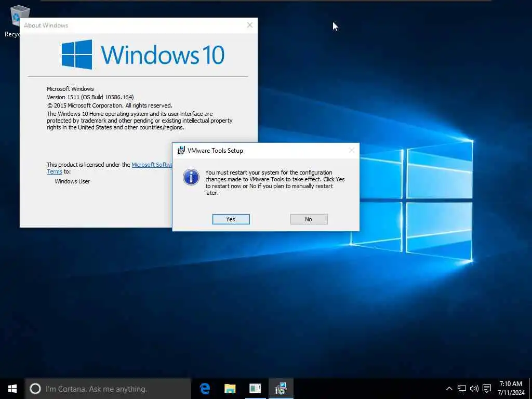The height and width of the screenshot is (399, 532).
Task: Close the VMware Tools Setup dialog
Action: 352,150
